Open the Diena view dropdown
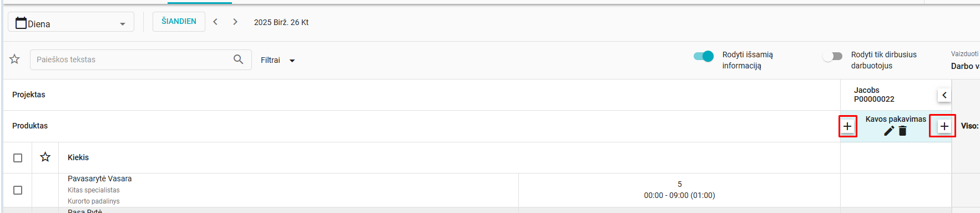This screenshot has width=980, height=213. coord(71,22)
